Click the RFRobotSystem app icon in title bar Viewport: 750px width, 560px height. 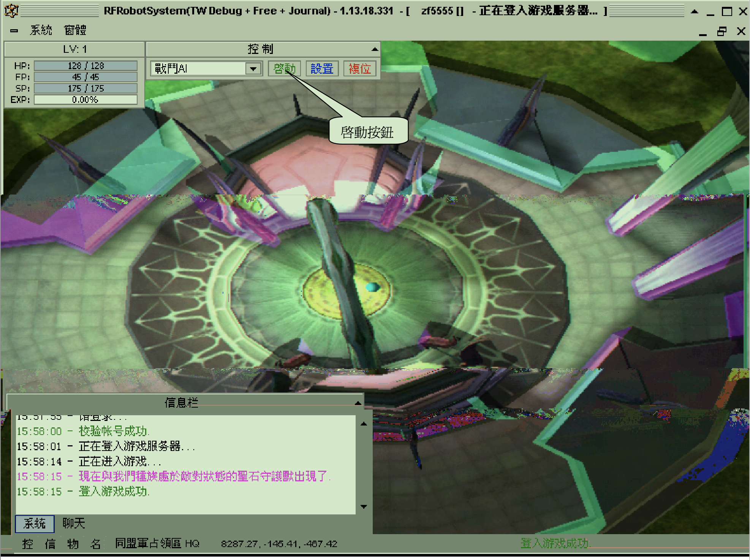pyautogui.click(x=11, y=11)
